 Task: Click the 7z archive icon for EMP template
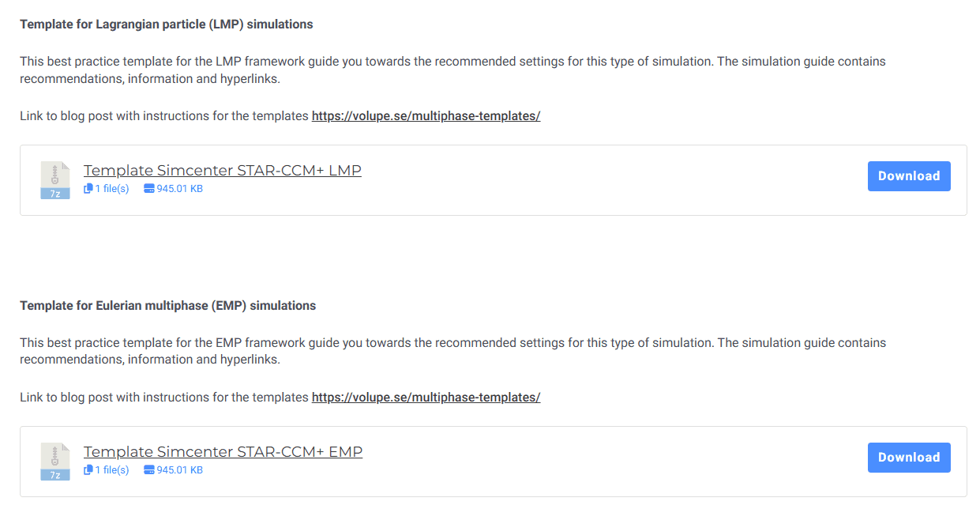click(x=55, y=462)
